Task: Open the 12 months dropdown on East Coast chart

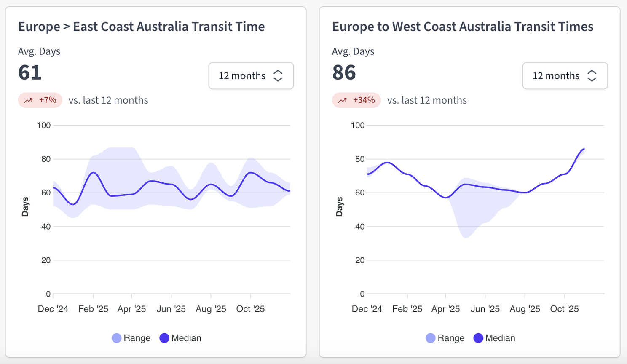Action: [251, 76]
